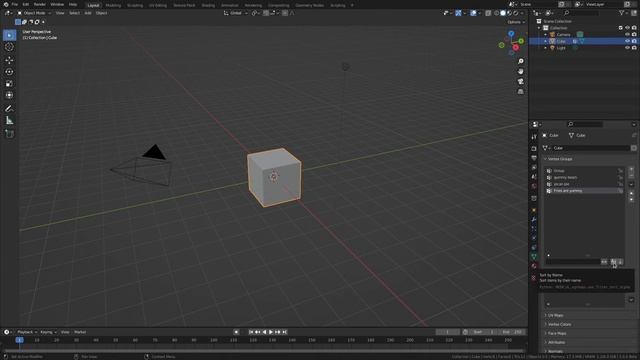Toggle auto keying record button

236,332
